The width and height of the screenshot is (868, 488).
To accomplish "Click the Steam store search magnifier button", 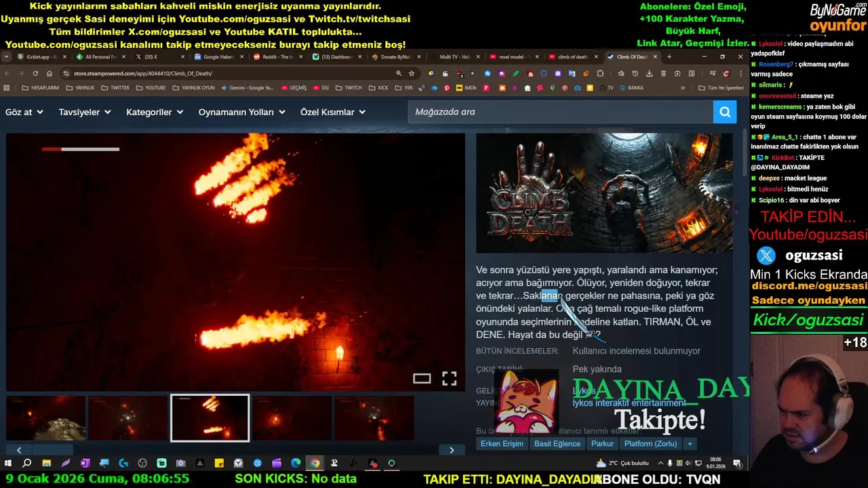I will click(725, 112).
